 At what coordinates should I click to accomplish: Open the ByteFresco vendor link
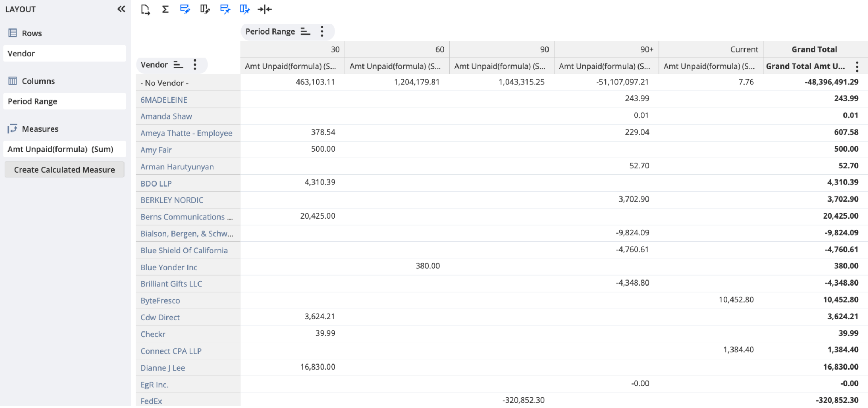pos(160,300)
